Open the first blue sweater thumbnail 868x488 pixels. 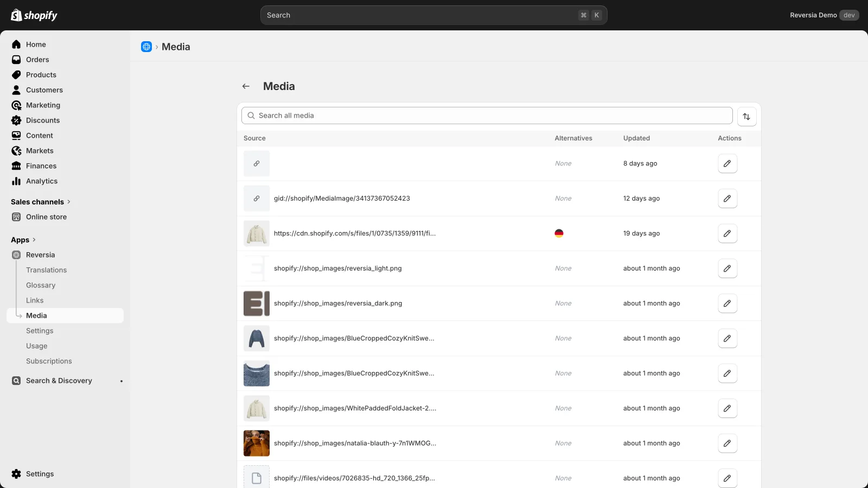pos(257,338)
